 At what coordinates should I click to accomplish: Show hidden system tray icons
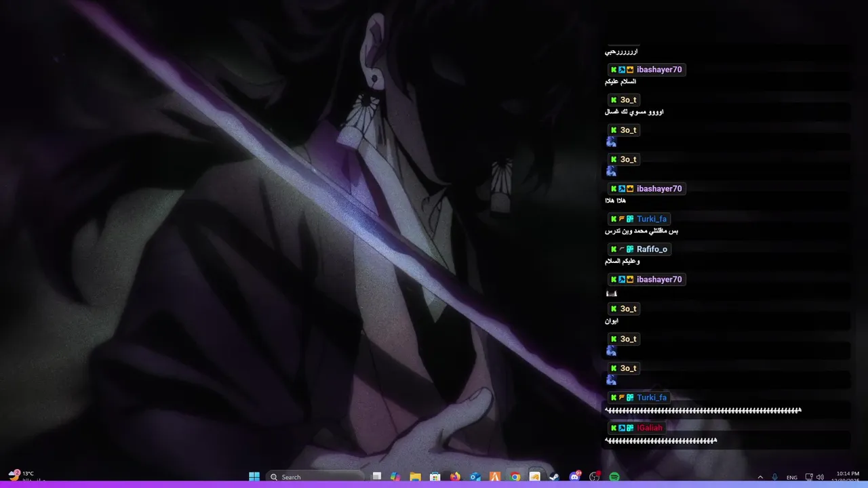pyautogui.click(x=760, y=477)
